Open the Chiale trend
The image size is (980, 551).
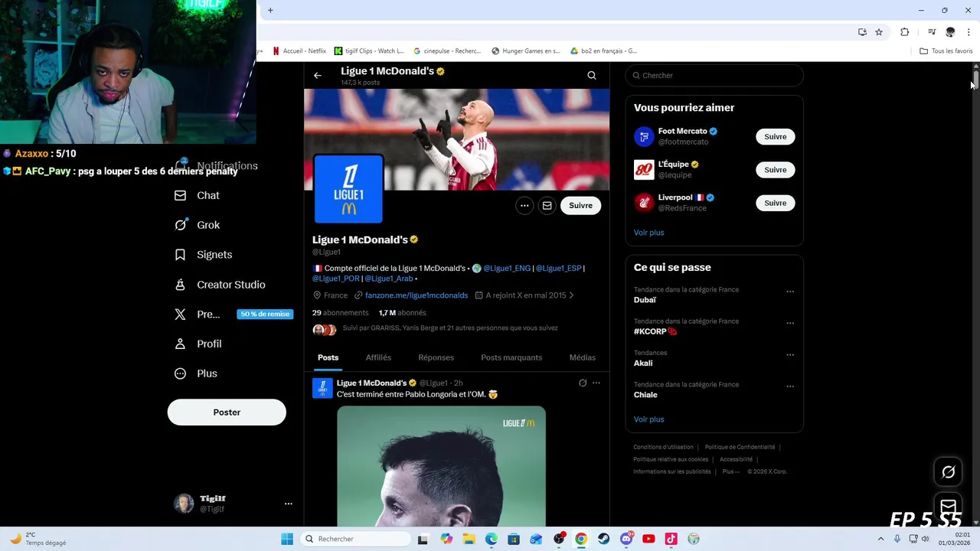coord(645,395)
